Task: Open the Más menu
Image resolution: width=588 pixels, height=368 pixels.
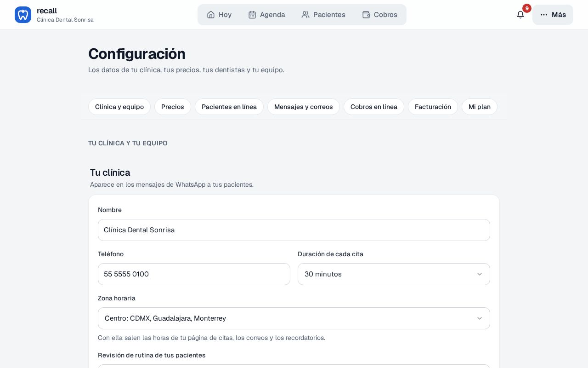Action: coord(553,15)
